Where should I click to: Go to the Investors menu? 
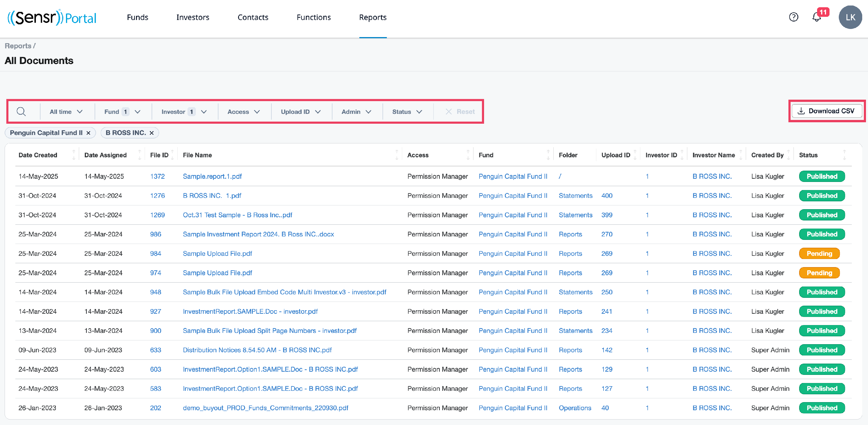point(193,17)
